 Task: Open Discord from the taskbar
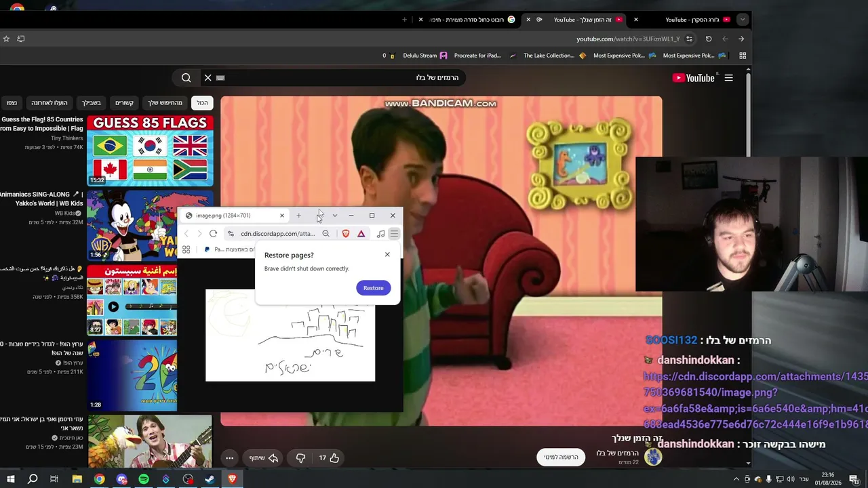pyautogui.click(x=122, y=479)
